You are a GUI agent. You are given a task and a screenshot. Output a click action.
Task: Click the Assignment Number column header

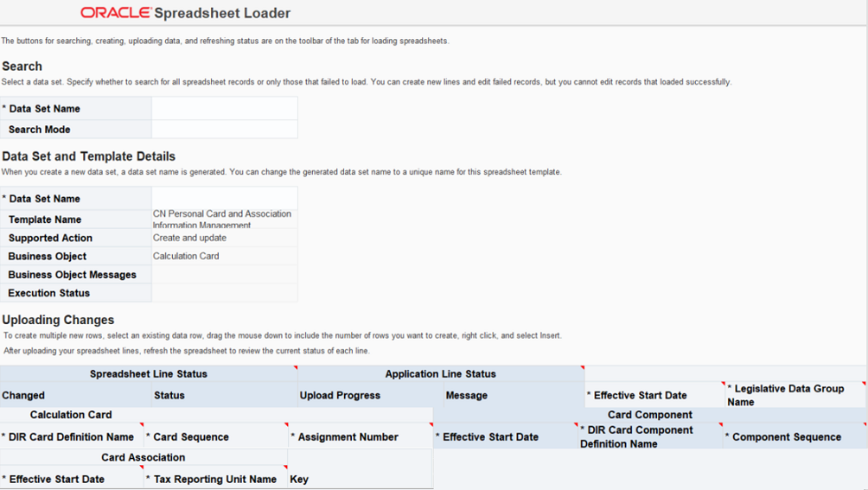point(361,436)
